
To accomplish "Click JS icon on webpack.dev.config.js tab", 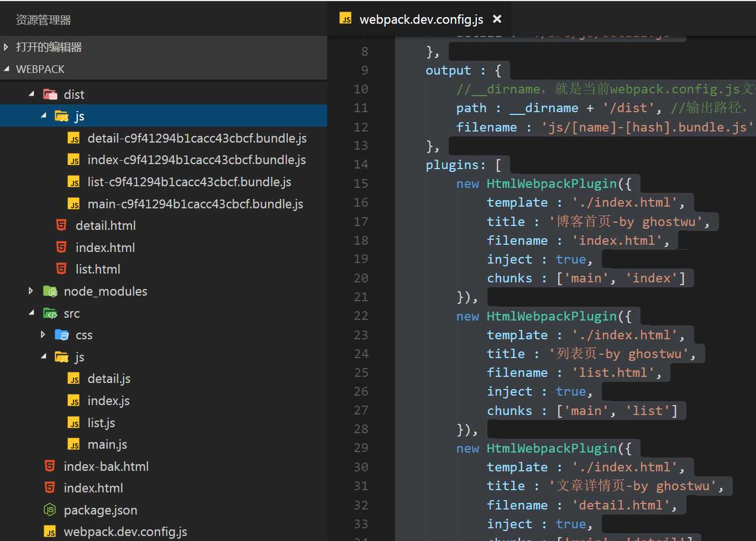I will point(345,19).
